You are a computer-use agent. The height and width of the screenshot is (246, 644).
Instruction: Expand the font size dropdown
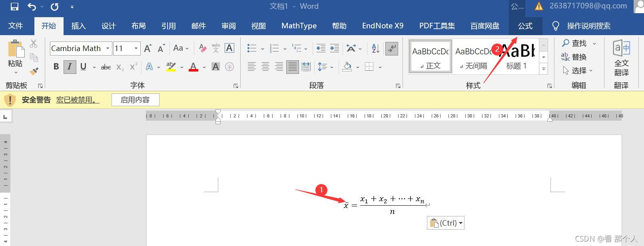tap(136, 48)
